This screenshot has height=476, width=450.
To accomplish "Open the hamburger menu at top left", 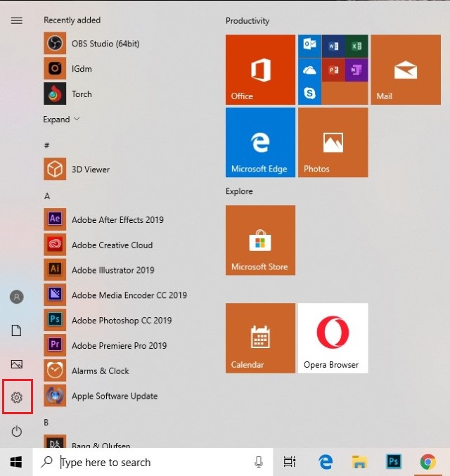I will [x=17, y=20].
